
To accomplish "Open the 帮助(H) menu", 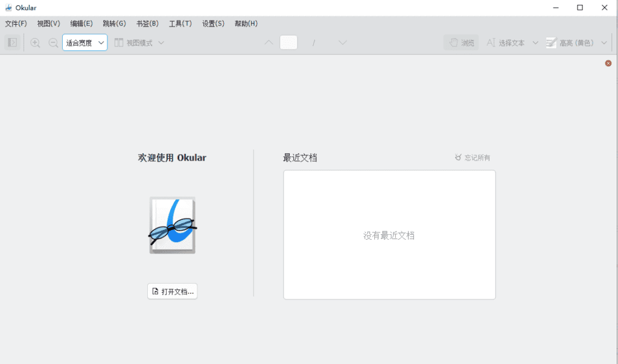I will pyautogui.click(x=246, y=24).
